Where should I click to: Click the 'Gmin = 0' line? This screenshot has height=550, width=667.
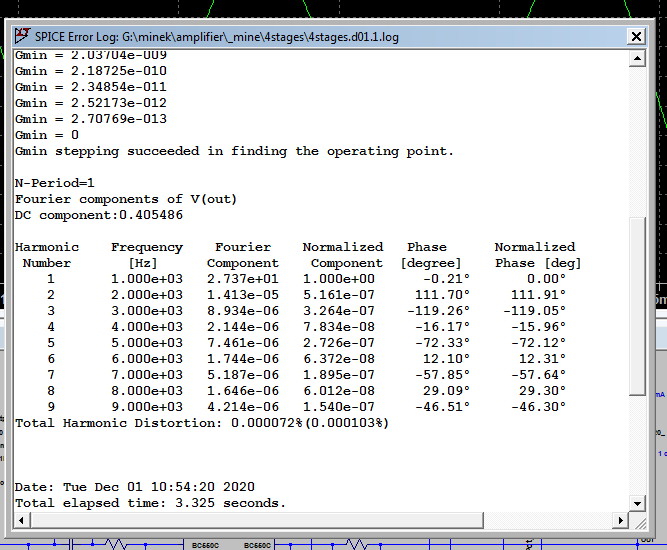[47, 135]
